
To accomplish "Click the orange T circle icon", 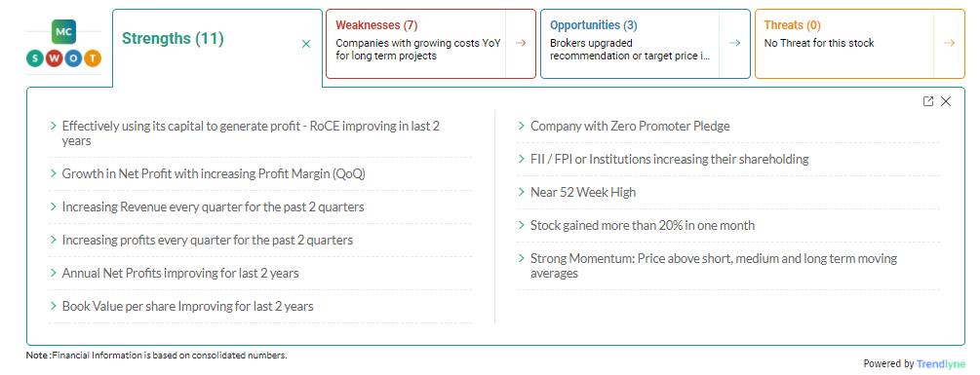I will click(x=92, y=58).
